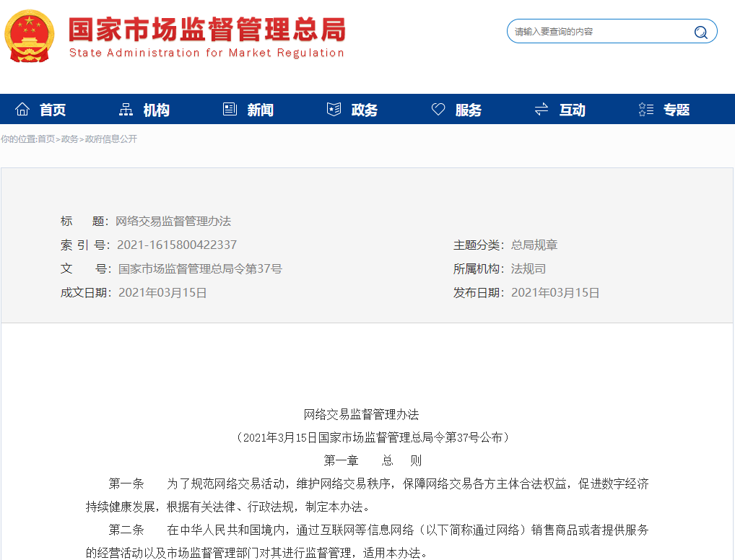The height and width of the screenshot is (560, 735).
Task: Click the arrows icon beside 互动
Action: (542, 110)
